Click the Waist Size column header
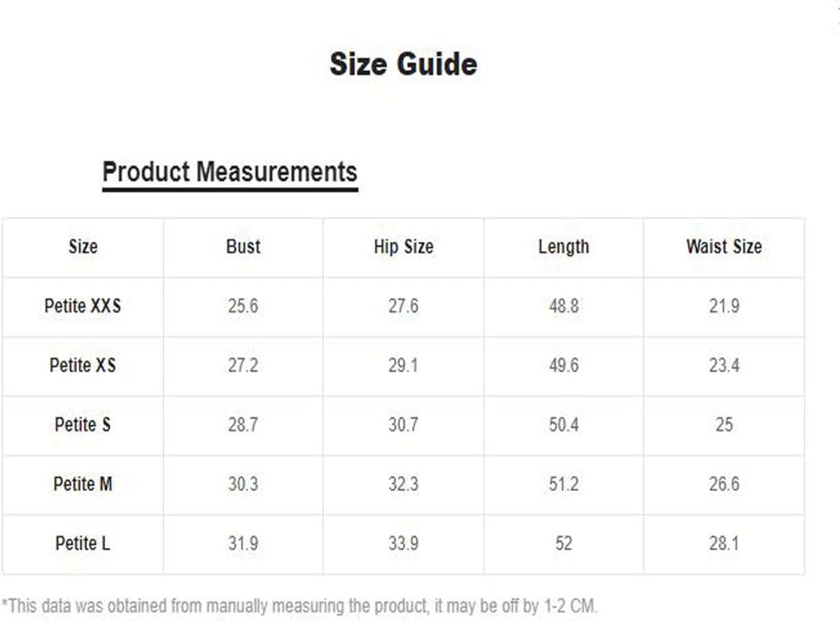The image size is (840, 622). [x=724, y=246]
